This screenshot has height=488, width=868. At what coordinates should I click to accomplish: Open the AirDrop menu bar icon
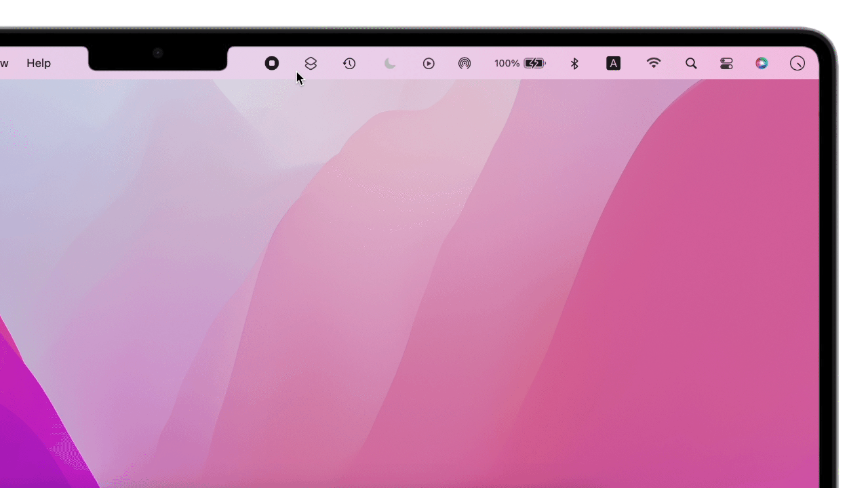465,63
